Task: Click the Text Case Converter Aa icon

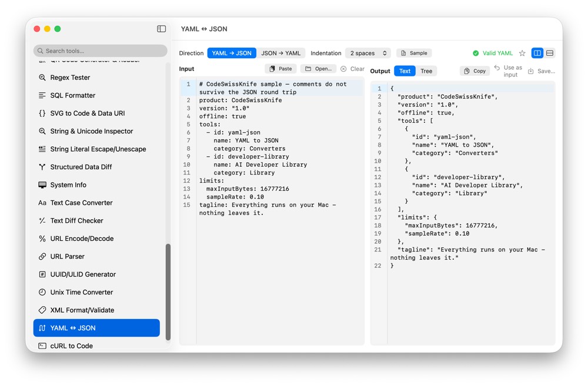Action: pyautogui.click(x=42, y=203)
